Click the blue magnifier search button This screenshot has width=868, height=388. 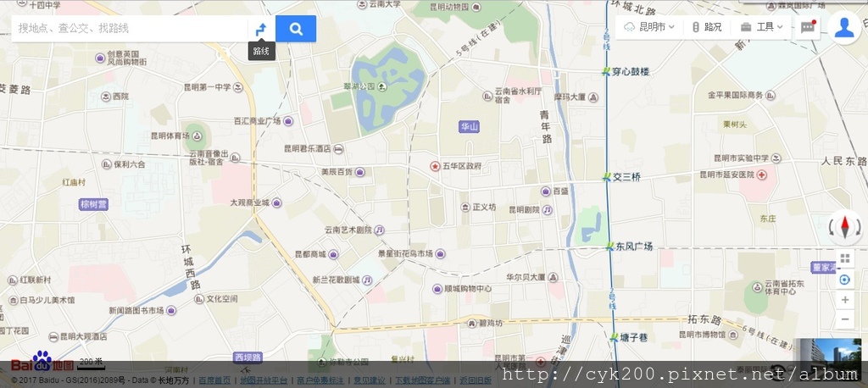click(296, 29)
